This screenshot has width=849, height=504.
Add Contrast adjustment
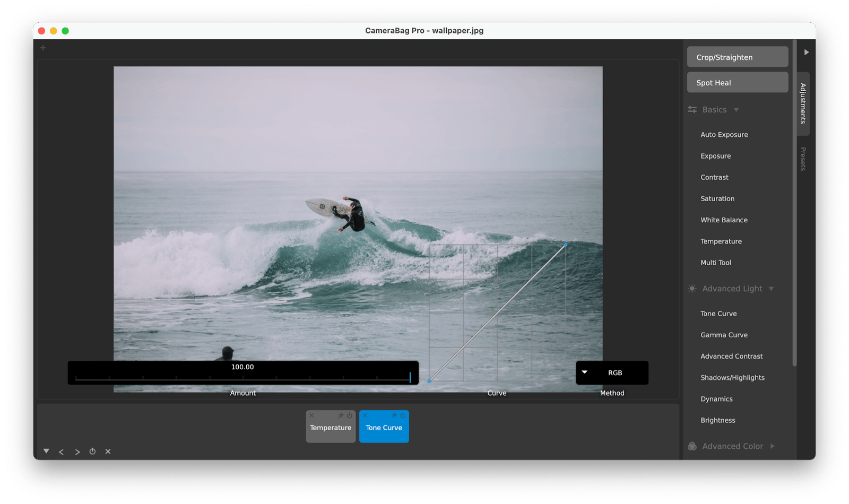tap(714, 177)
